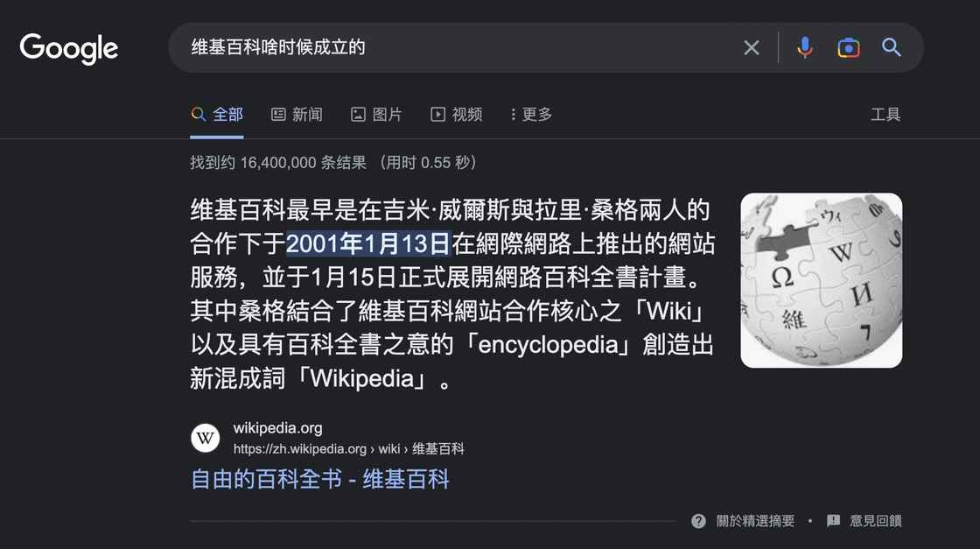Click the zh.wikipedia.org breadcrumb URL

coord(349,449)
